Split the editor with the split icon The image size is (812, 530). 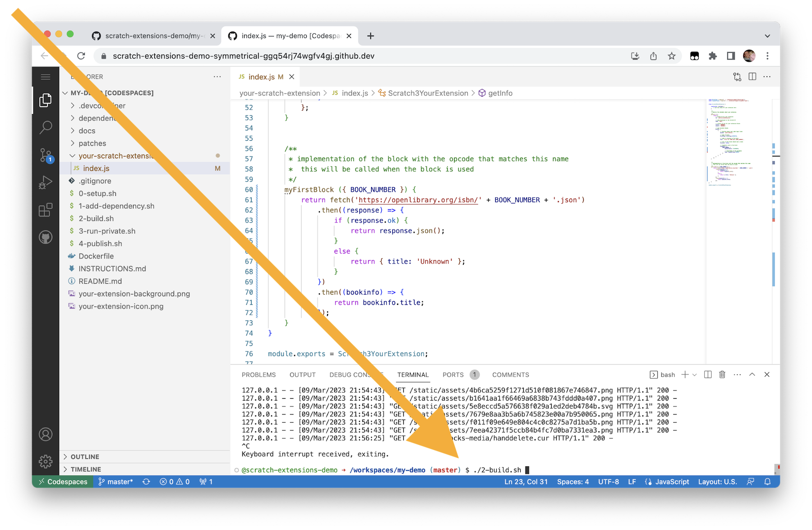[x=752, y=77]
